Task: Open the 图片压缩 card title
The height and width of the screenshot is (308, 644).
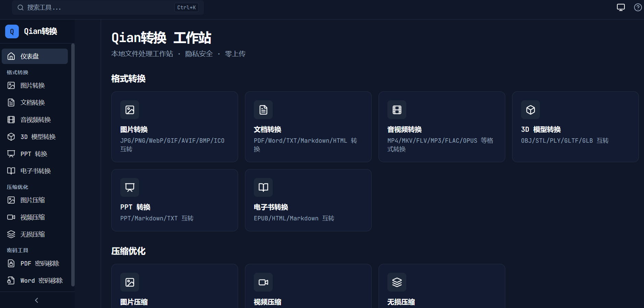Action: pos(134,302)
